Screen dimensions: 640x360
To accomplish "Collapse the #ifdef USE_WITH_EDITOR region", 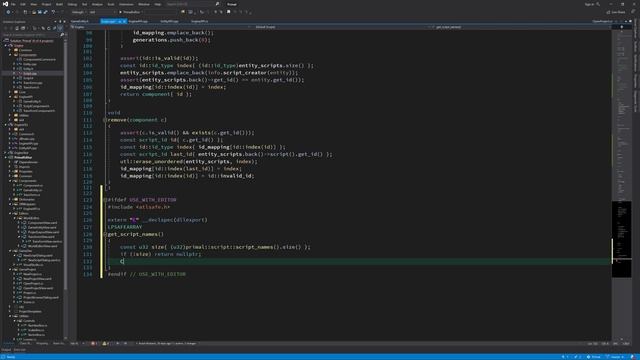I will 105,200.
